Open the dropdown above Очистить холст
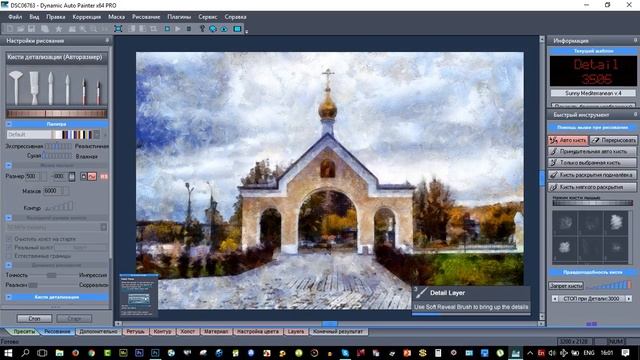Viewport: 640px width, 360px height. 104,227
